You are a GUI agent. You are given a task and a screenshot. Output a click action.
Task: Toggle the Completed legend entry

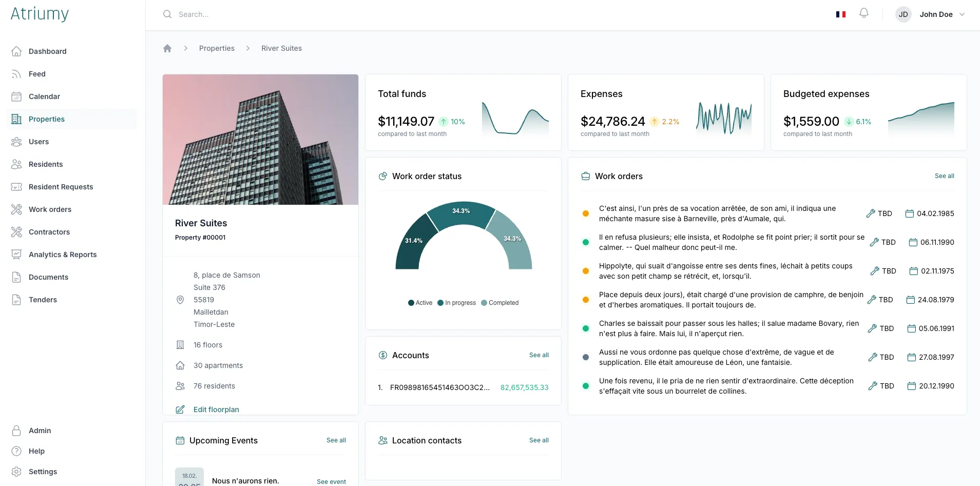coord(499,303)
